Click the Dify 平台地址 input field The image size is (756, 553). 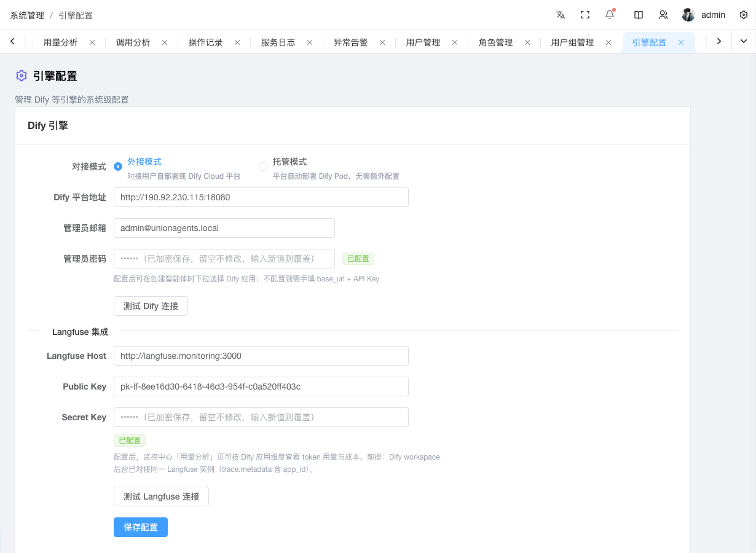click(261, 197)
